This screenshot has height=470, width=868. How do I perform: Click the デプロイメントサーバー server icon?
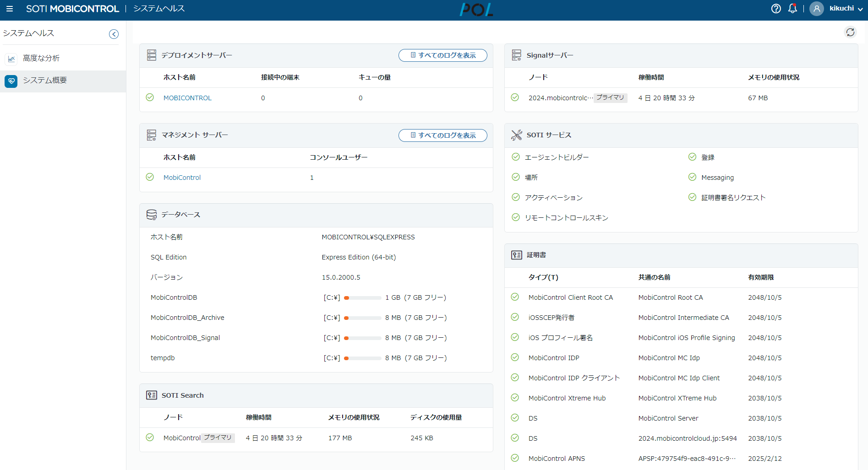pyautogui.click(x=152, y=55)
